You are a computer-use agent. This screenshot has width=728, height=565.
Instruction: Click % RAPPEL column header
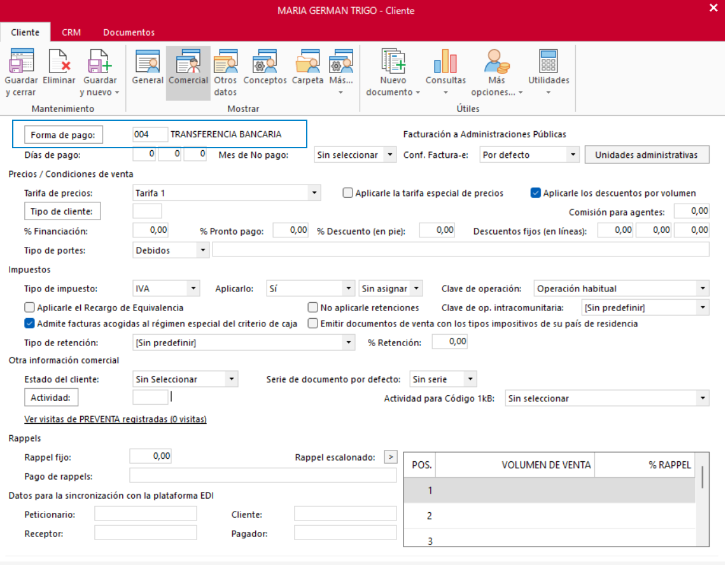click(x=645, y=464)
